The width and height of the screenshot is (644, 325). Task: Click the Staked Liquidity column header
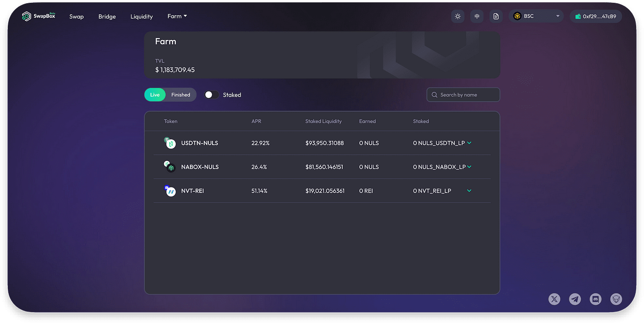(323, 121)
